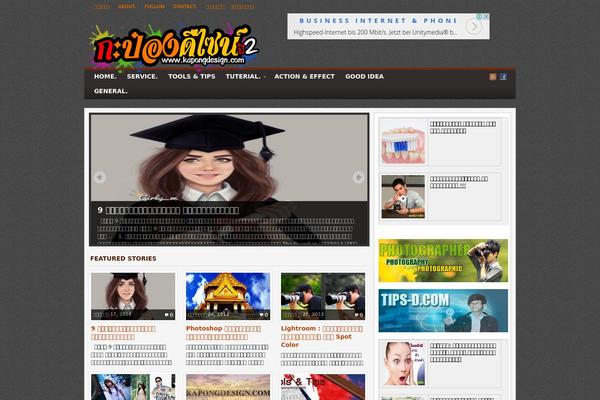Open the golden temple story thumbnail
This screenshot has height=400, width=600.
point(228,296)
